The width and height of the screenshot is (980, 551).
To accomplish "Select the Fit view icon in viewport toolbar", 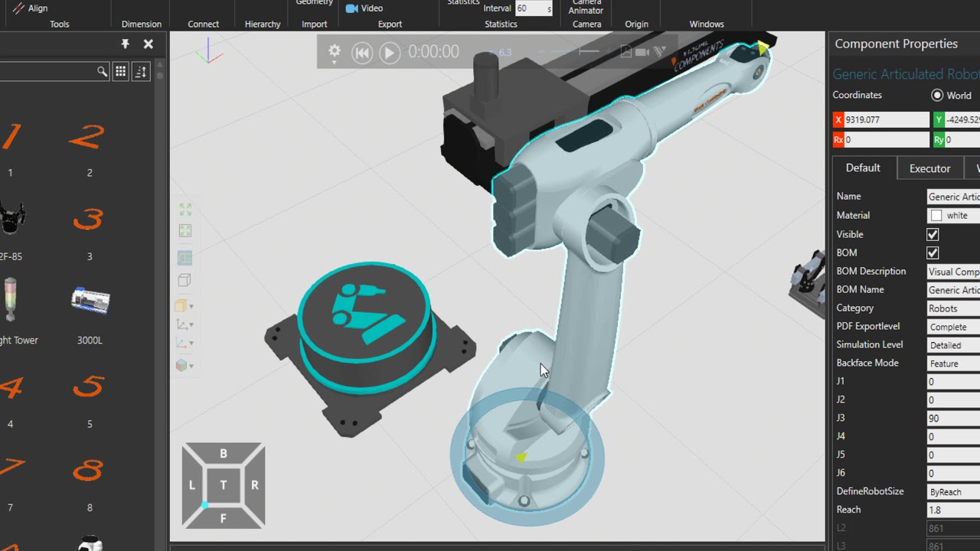I will [185, 208].
